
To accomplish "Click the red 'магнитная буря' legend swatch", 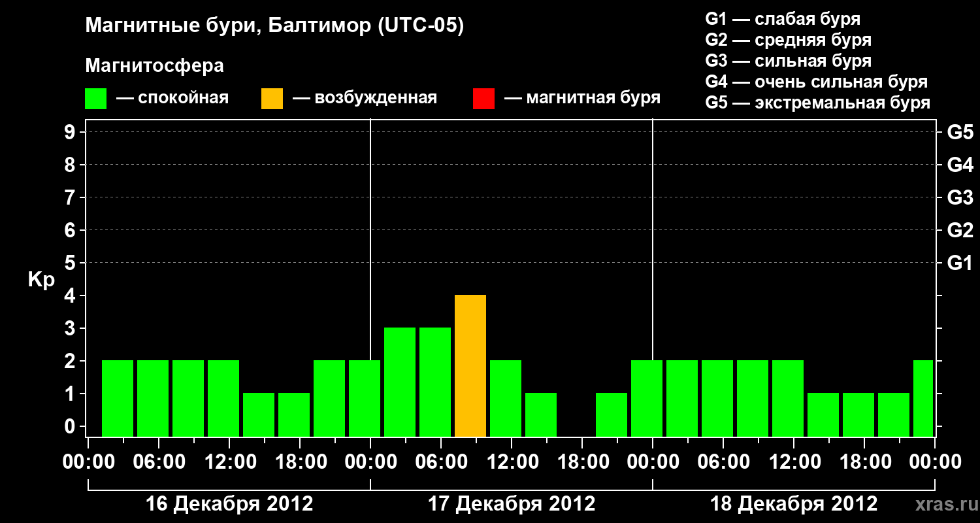I will point(483,99).
